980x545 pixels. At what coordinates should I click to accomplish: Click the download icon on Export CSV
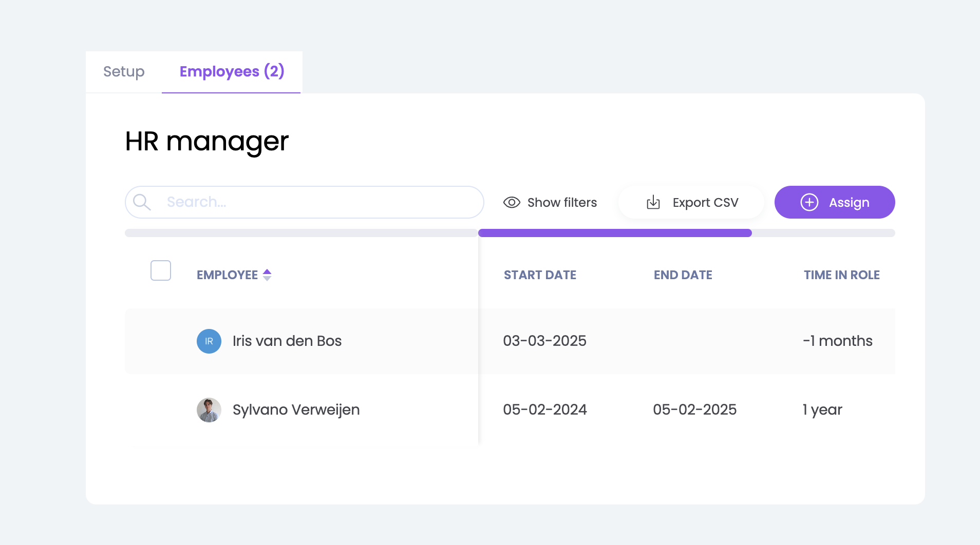(x=653, y=202)
